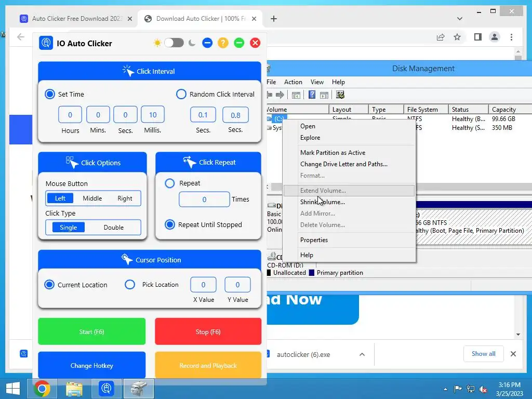Open the Action menu in Disk Management
Screen dimensions: 532x399
coord(293,82)
